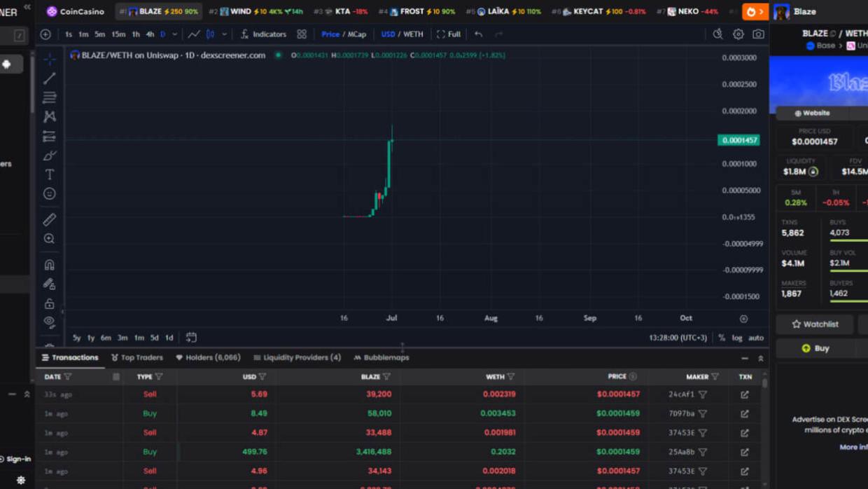Viewport: 868px width, 489px height.
Task: Select the trend line drawing tool
Action: tap(49, 78)
